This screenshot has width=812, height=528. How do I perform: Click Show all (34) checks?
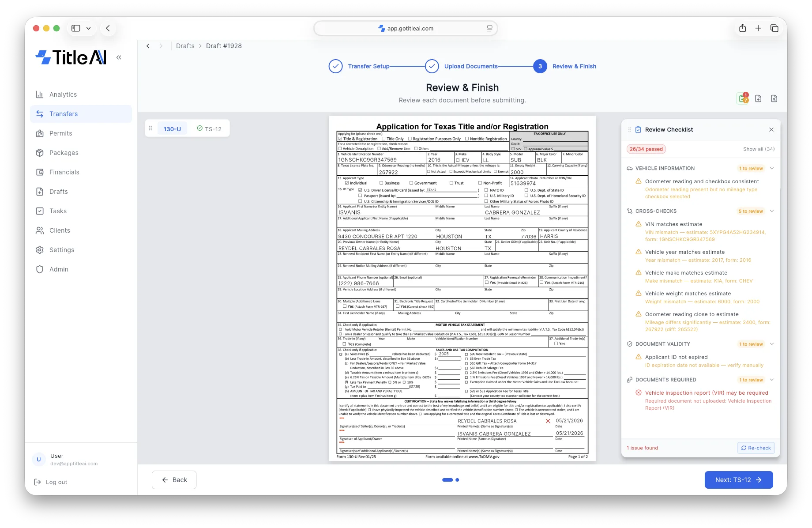coord(759,149)
